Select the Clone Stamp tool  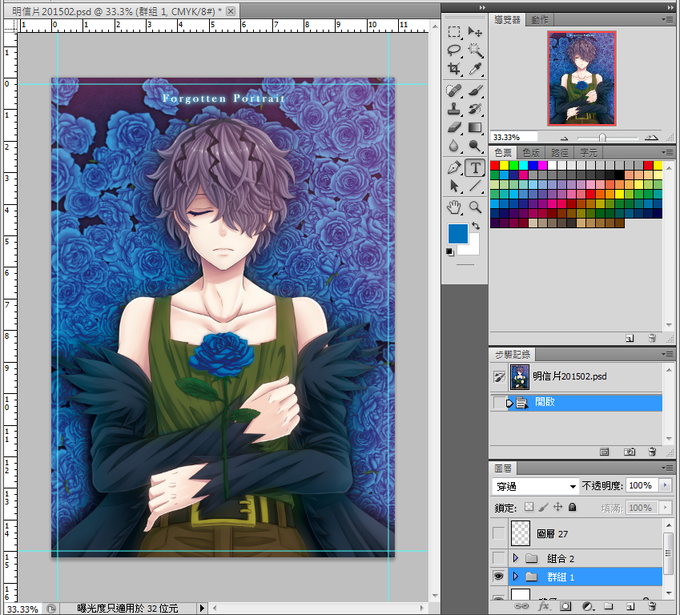coord(454,109)
